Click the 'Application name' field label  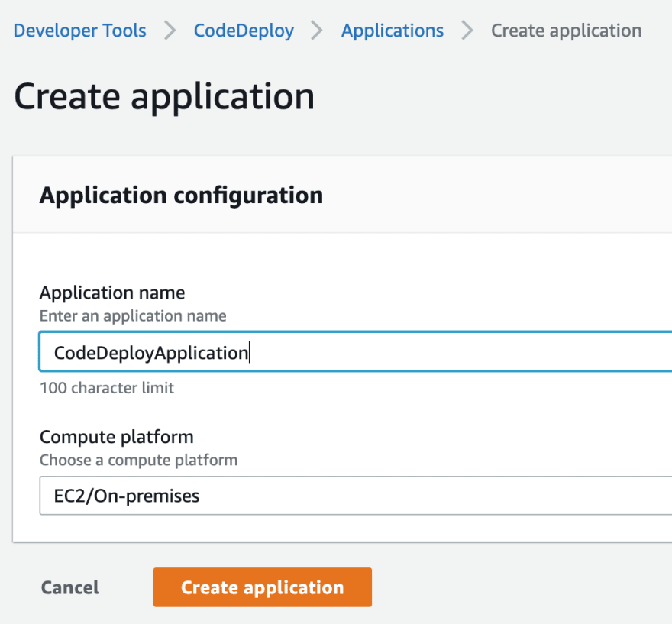[112, 293]
